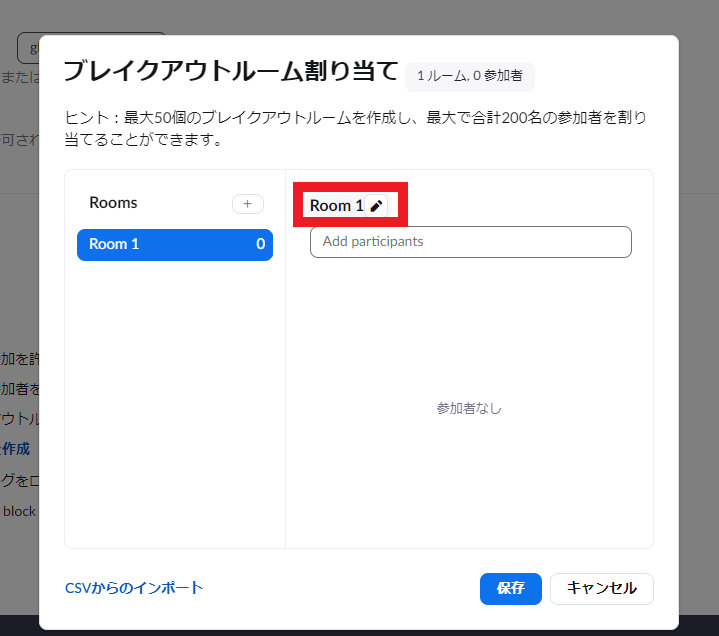
Task: Focus the Add participants field
Action: click(470, 242)
